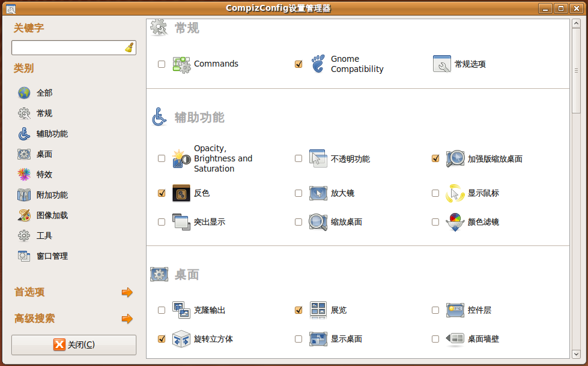Click the 特效 fireworks icon in sidebar
Image resolution: width=588 pixels, height=366 pixels.
point(24,175)
